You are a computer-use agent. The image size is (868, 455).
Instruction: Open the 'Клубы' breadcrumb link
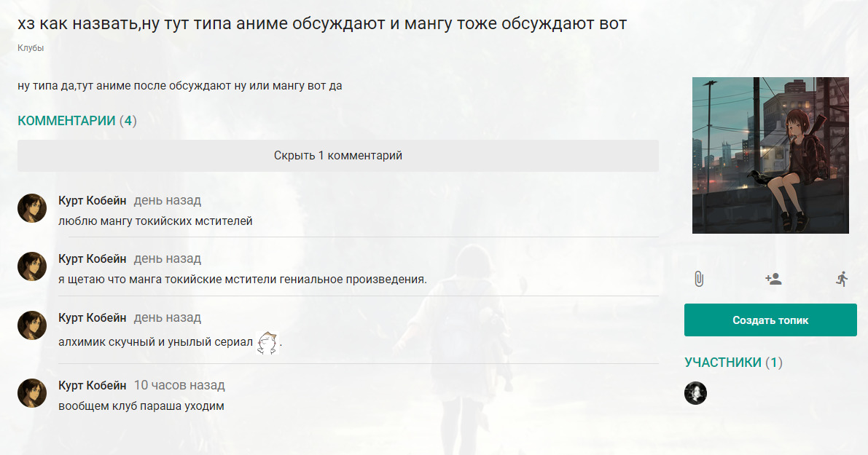31,48
